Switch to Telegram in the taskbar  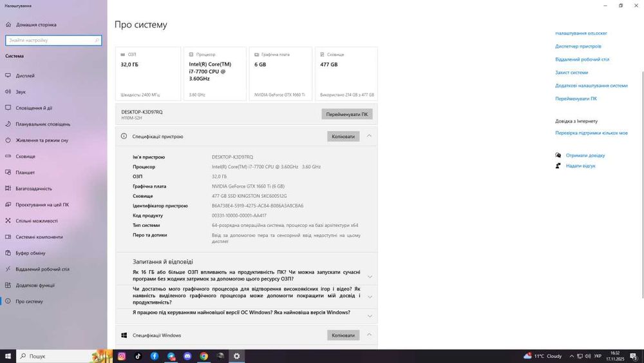coord(171,356)
